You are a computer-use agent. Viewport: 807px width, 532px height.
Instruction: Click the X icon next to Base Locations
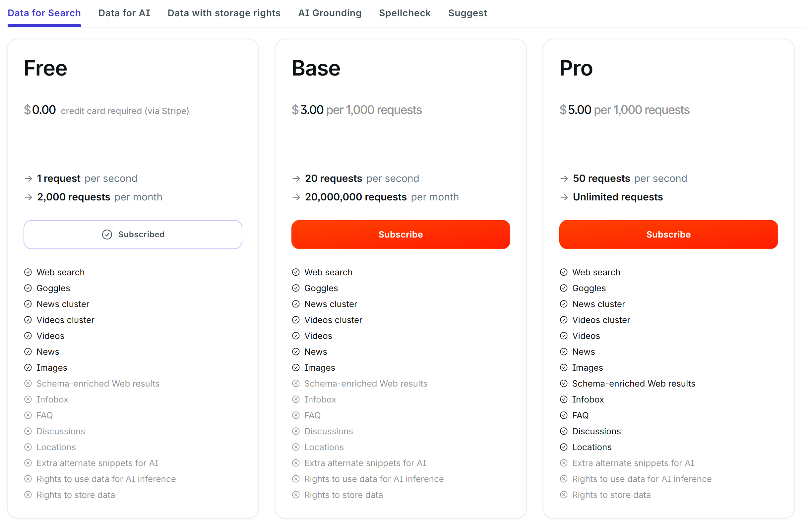296,447
